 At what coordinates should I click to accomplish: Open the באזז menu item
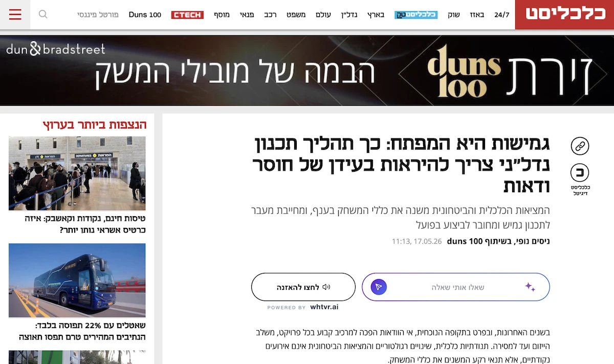click(477, 15)
